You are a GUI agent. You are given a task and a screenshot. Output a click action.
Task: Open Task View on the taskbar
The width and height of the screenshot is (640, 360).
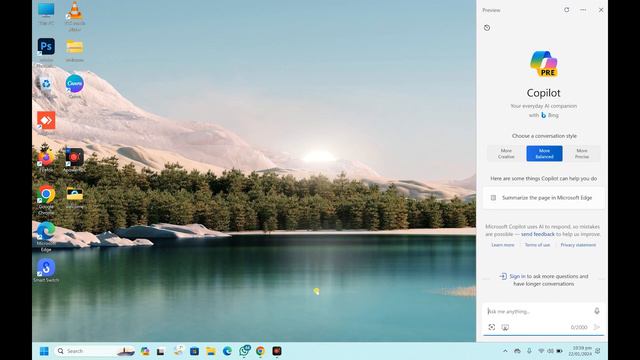161,351
